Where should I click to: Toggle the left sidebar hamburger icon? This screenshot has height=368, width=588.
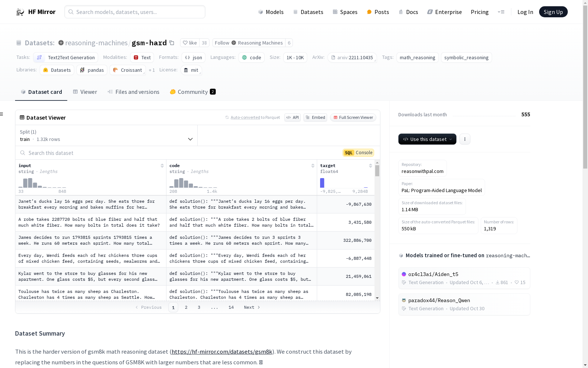coord(2,114)
